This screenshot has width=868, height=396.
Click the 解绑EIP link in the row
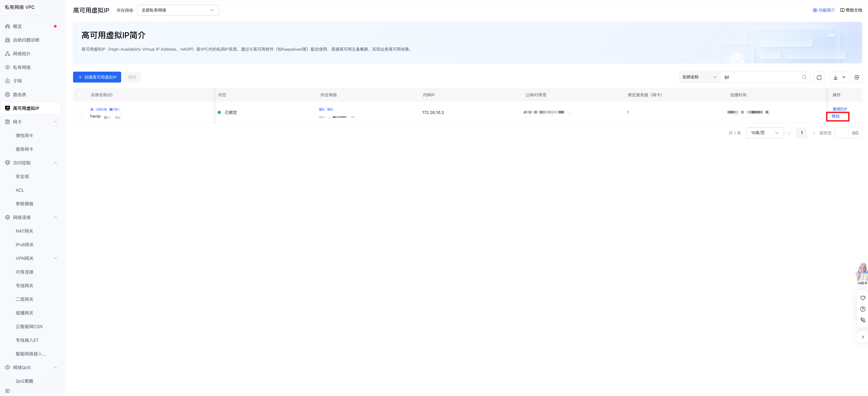click(x=840, y=109)
